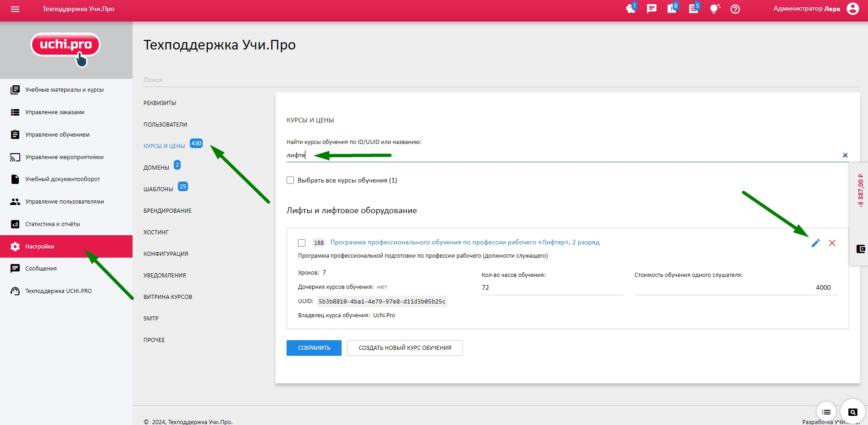Viewport: 868px width, 425px height.
Task: Tick the checkbox for course 188
Action: 302,243
